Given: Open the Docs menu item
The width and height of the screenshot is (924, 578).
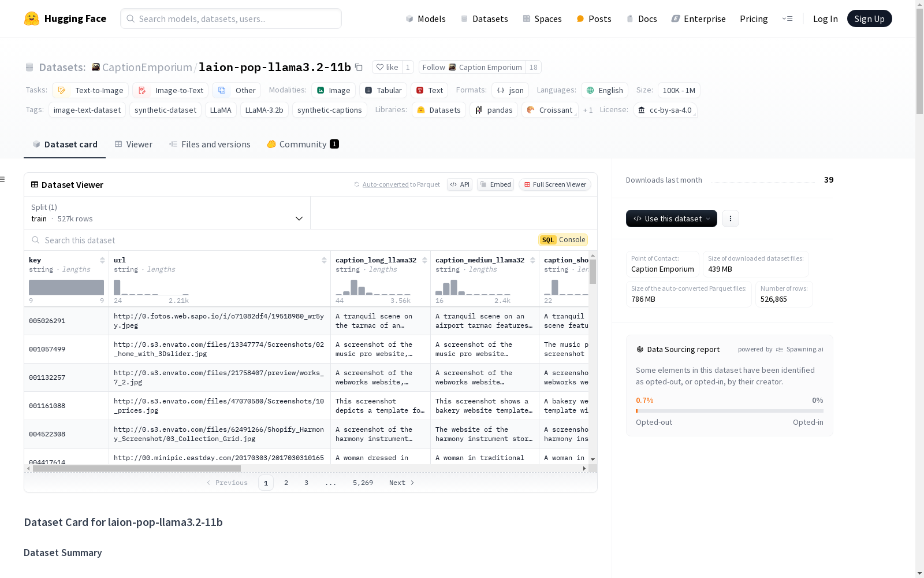Looking at the screenshot, I should click(642, 18).
